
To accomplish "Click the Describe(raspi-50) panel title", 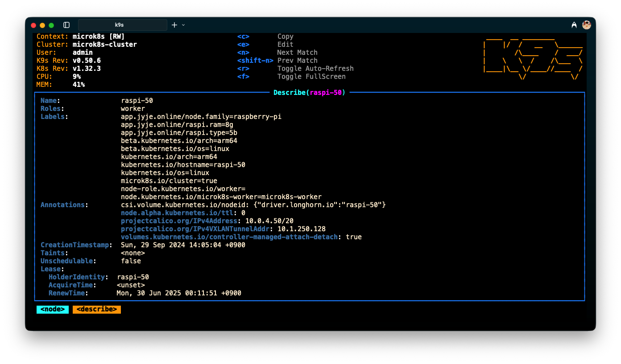I will tap(309, 93).
